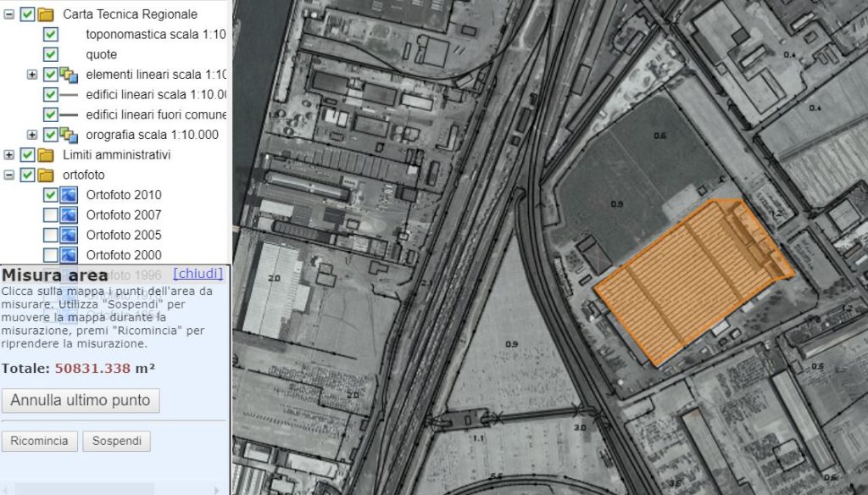Screen dimensions: 868x495
Task: Enable the Ortofoto 2000 layer checkbox
Action: (51, 255)
